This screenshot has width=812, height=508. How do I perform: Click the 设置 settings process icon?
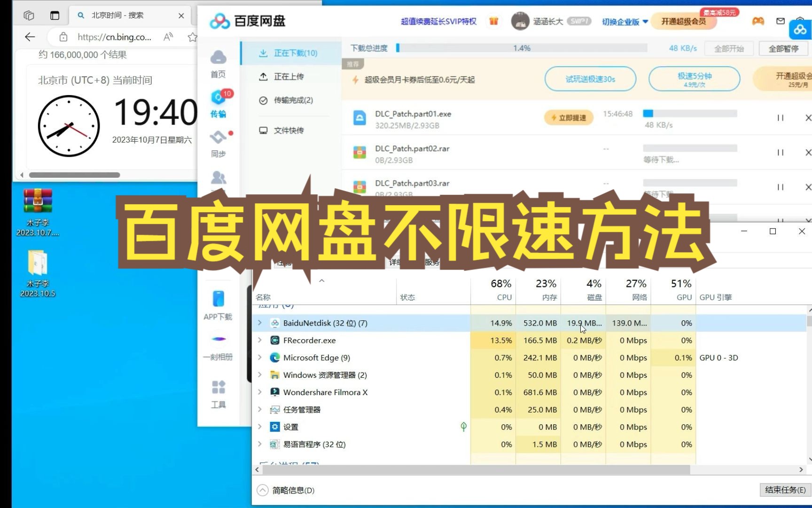(x=275, y=427)
